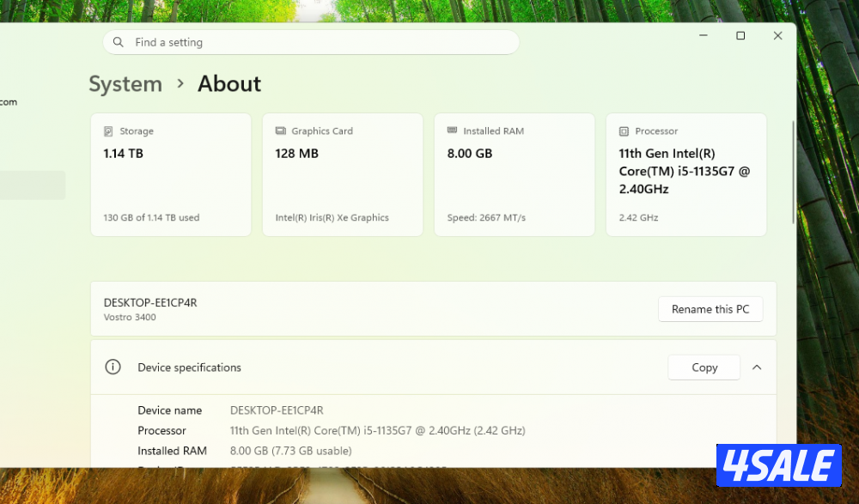Click the Installed RAM icon
This screenshot has width=859, height=504.
coord(452,131)
